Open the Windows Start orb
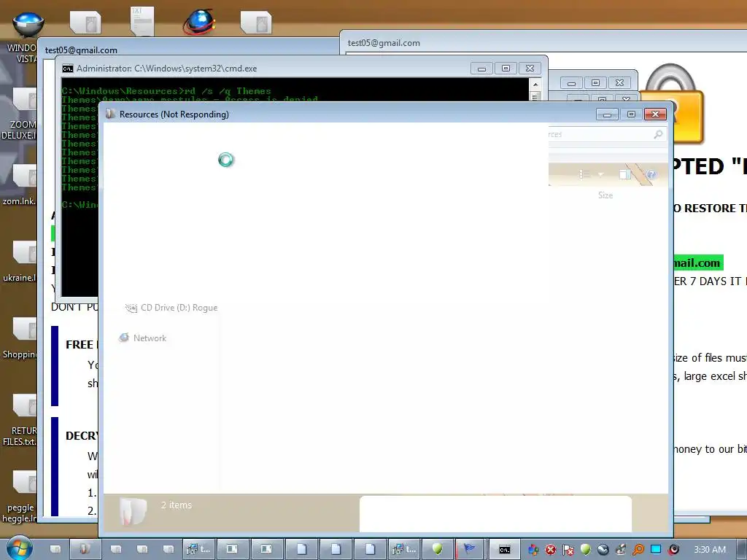This screenshot has width=747, height=560. pos(20,548)
